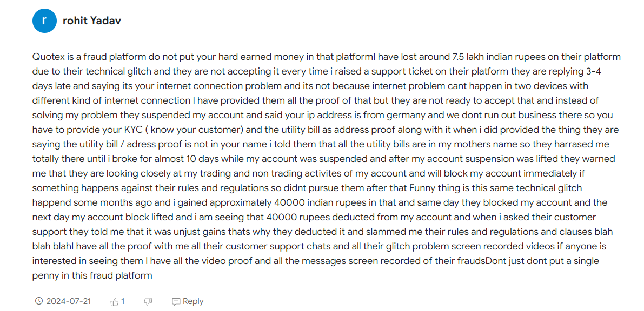This screenshot has width=644, height=311.
Task: Click the 2024-07-21 date stamp
Action: (x=69, y=301)
